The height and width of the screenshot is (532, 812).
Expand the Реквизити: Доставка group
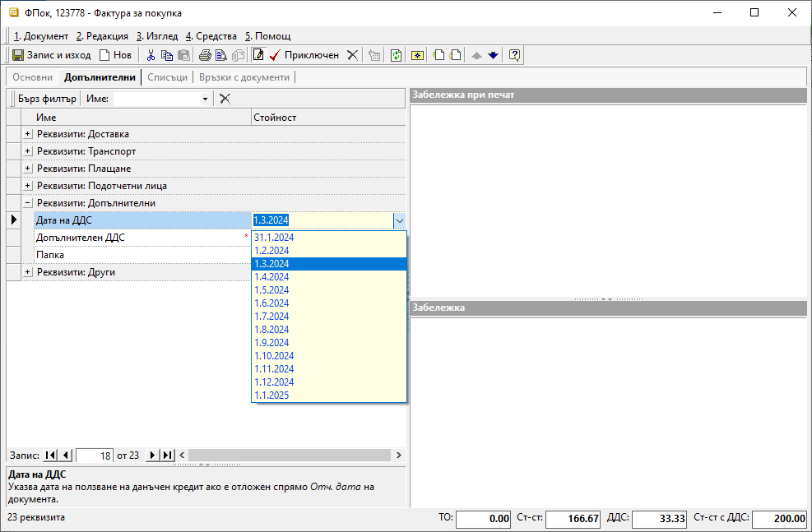click(27, 134)
